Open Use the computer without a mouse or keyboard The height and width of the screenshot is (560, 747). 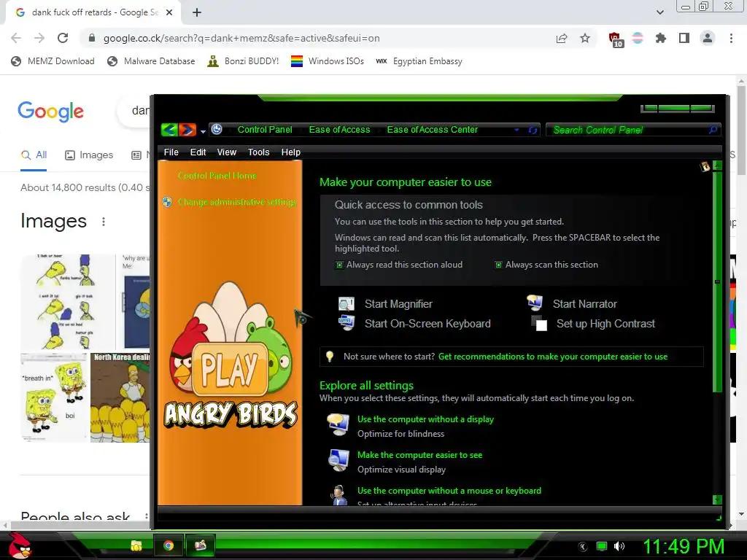click(x=449, y=491)
